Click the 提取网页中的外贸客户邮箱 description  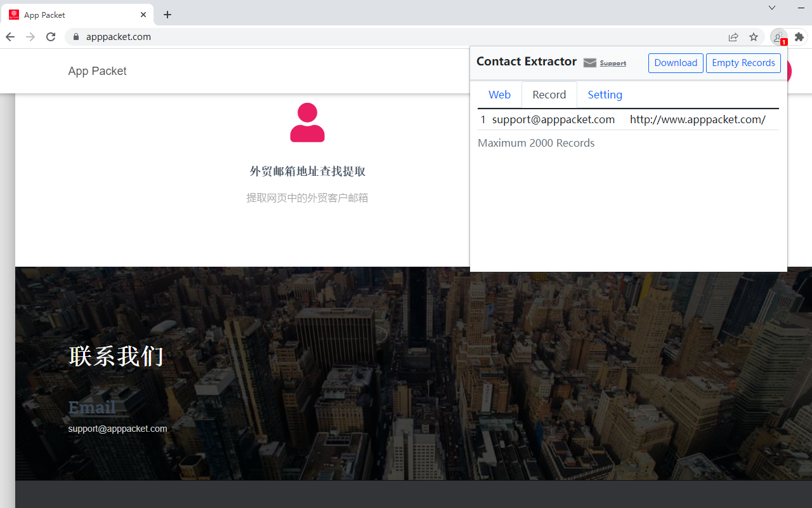click(x=307, y=198)
